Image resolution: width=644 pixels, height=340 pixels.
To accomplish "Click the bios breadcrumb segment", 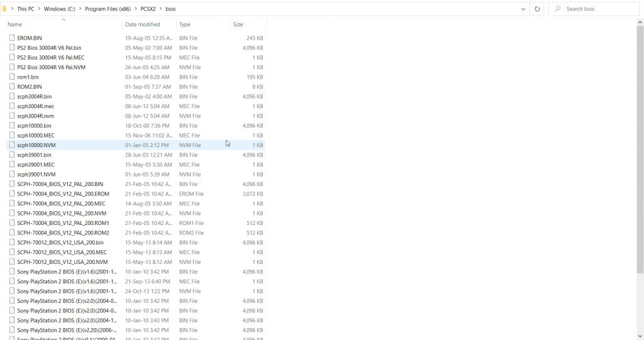I will [170, 9].
